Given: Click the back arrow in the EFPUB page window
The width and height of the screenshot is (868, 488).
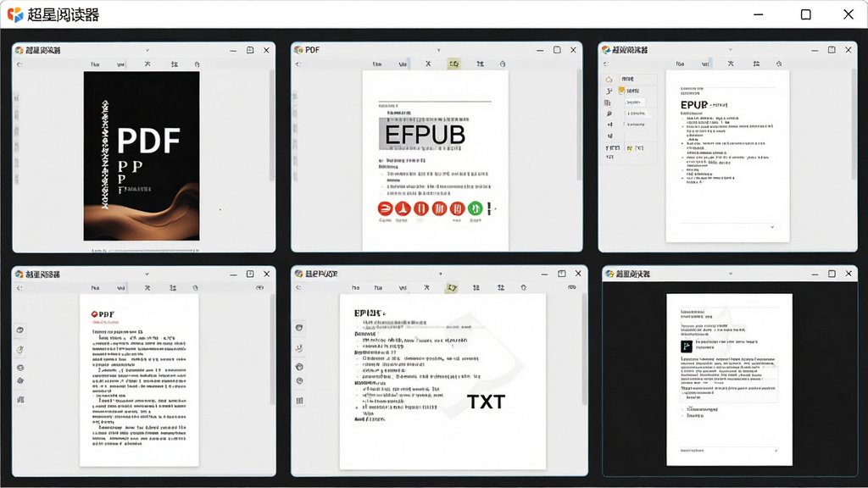Looking at the screenshot, I should click(x=298, y=64).
